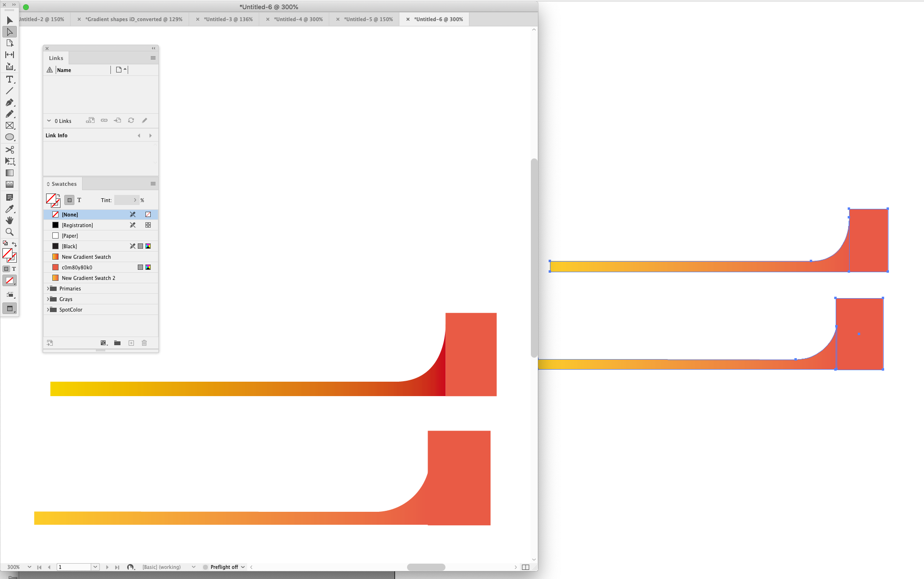
Task: Select the Scissors tool
Action: point(10,150)
